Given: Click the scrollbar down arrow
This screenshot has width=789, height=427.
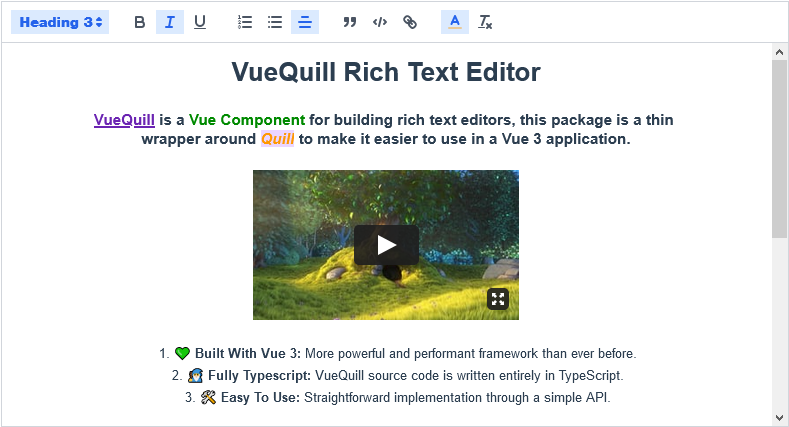Looking at the screenshot, I should pos(779,418).
